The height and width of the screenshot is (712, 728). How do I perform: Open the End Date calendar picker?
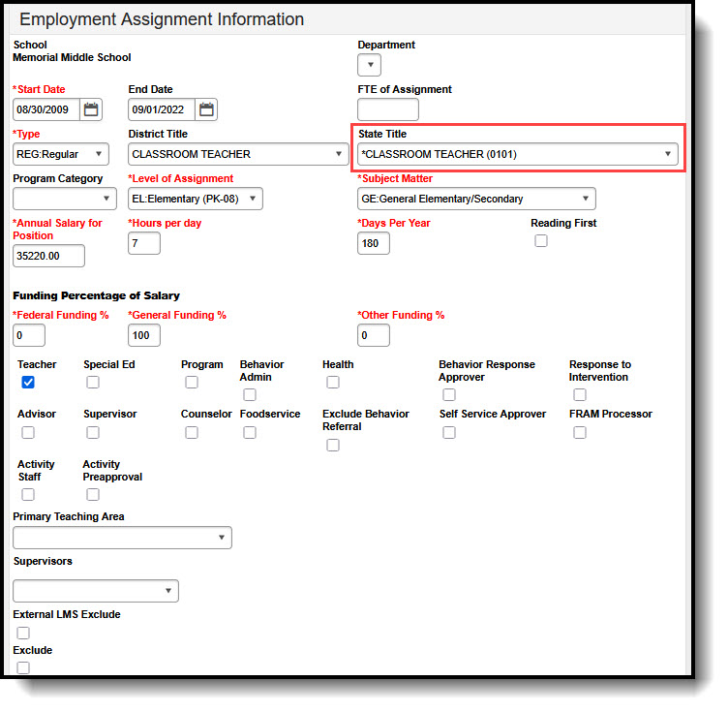click(206, 109)
